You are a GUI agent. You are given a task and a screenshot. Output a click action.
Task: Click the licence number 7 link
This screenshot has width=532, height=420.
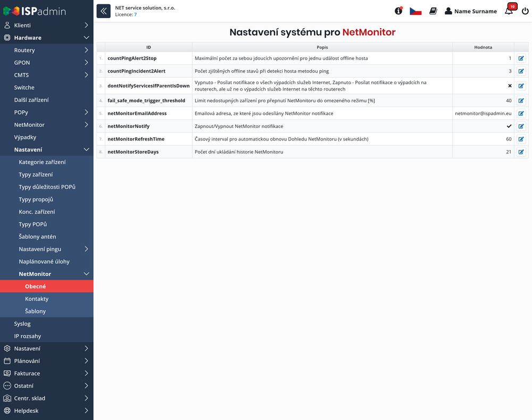point(135,15)
